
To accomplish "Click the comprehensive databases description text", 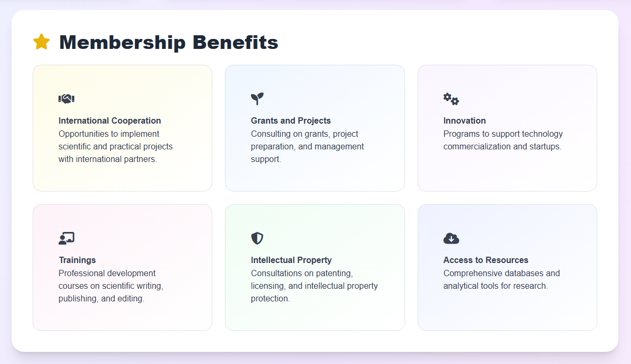I will (x=501, y=279).
